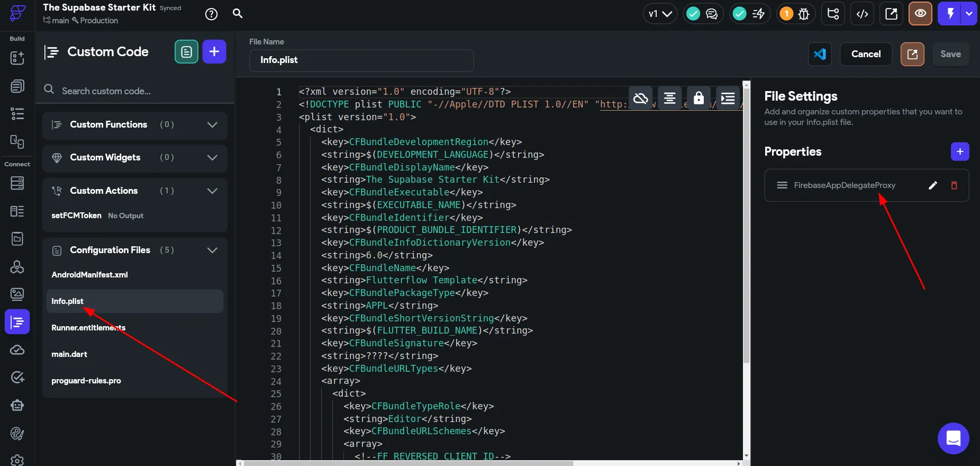Open the branching menu icon
980x466 pixels.
833,14
